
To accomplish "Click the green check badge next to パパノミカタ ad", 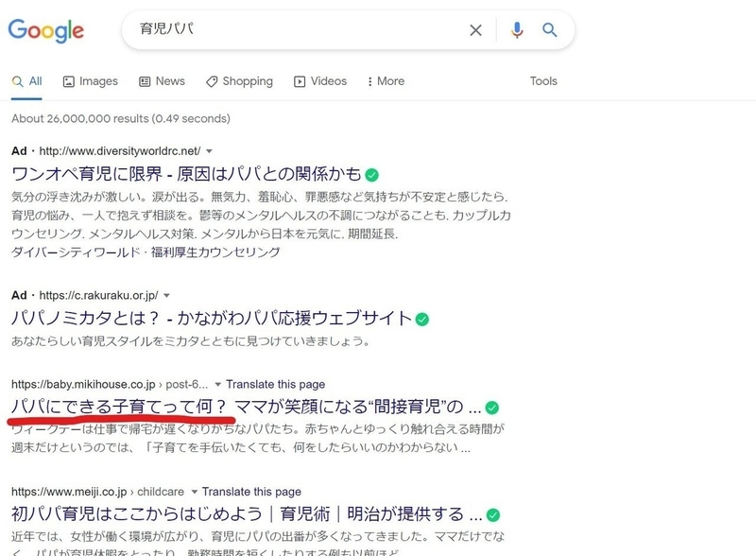I will 421,319.
